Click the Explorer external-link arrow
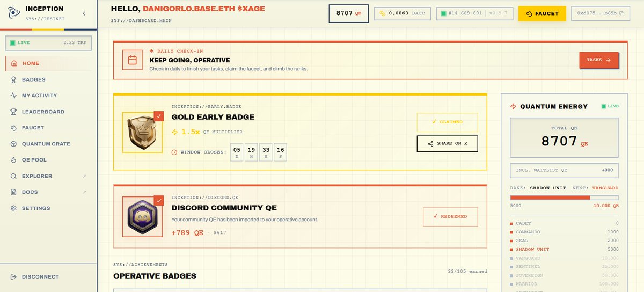The width and height of the screenshot is (644, 292). [x=84, y=176]
